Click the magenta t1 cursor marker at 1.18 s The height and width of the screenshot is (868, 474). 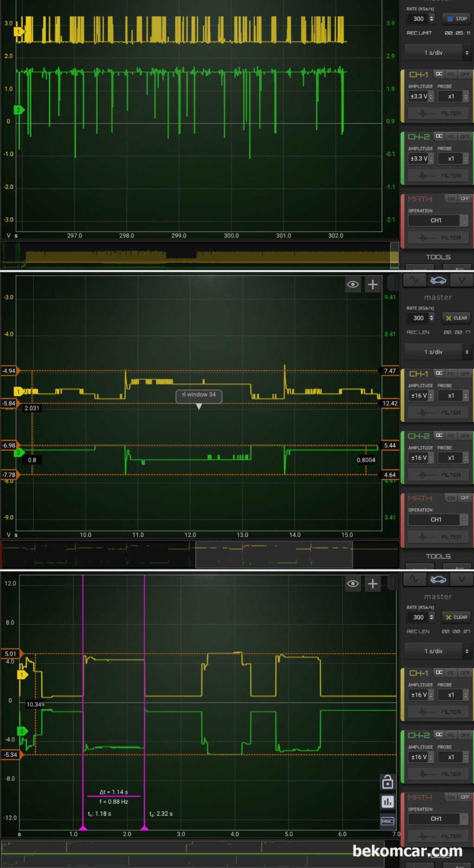[83, 828]
